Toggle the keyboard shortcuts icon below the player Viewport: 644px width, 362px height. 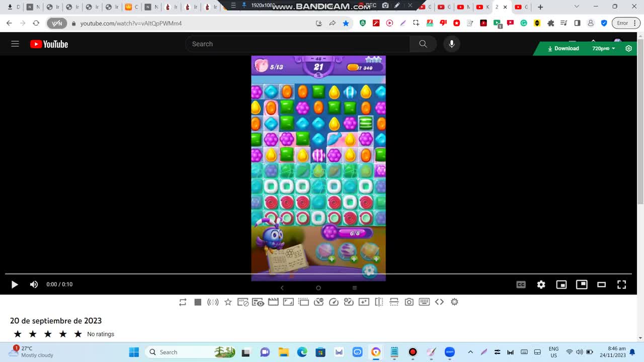coord(424,302)
